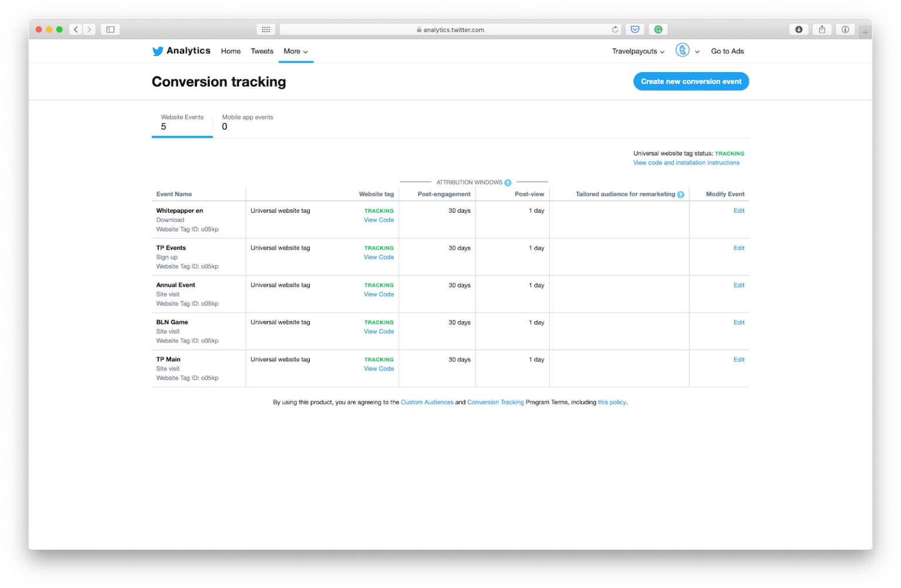Click Create new conversion event
Image resolution: width=901 pixels, height=588 pixels.
(x=691, y=81)
